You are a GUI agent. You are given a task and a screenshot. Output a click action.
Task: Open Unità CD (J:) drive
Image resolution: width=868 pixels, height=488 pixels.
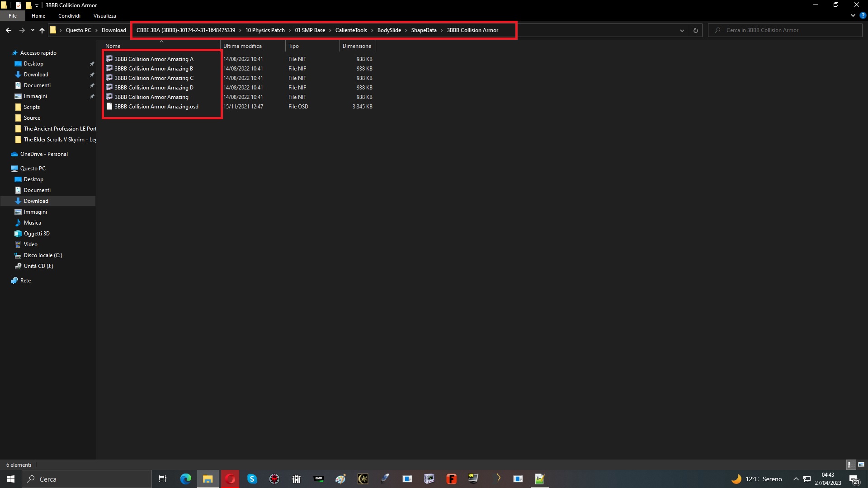pos(38,266)
